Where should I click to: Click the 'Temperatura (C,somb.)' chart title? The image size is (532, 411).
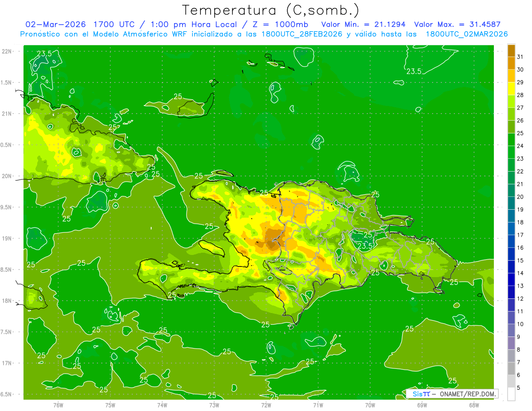[x=271, y=10]
